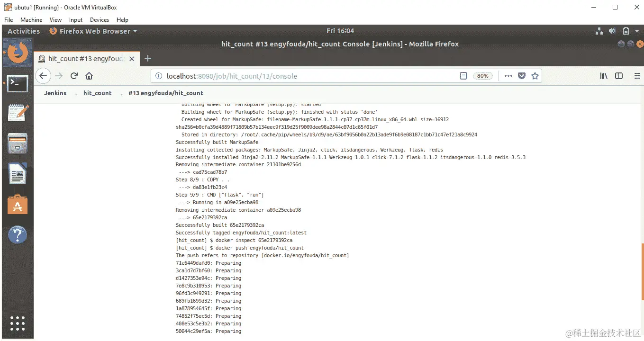The height and width of the screenshot is (341, 644).
Task: Click '3ca1d7d7bf60: Preparing' line
Action: [x=209, y=271]
